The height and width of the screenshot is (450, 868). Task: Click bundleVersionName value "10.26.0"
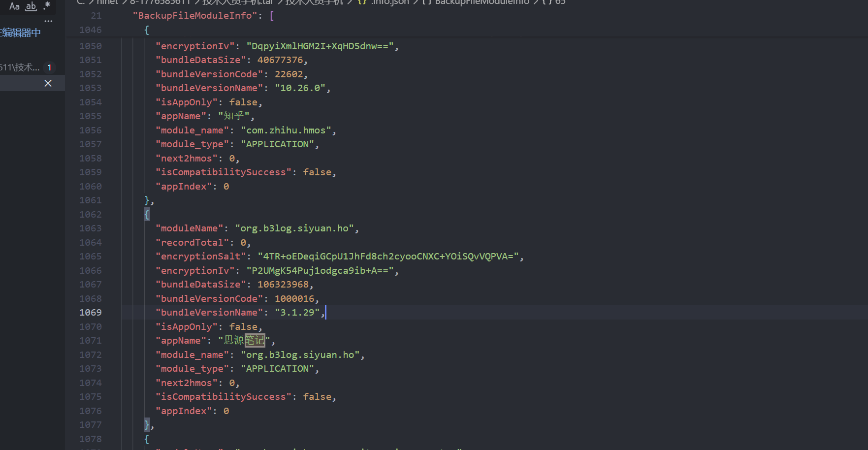300,88
